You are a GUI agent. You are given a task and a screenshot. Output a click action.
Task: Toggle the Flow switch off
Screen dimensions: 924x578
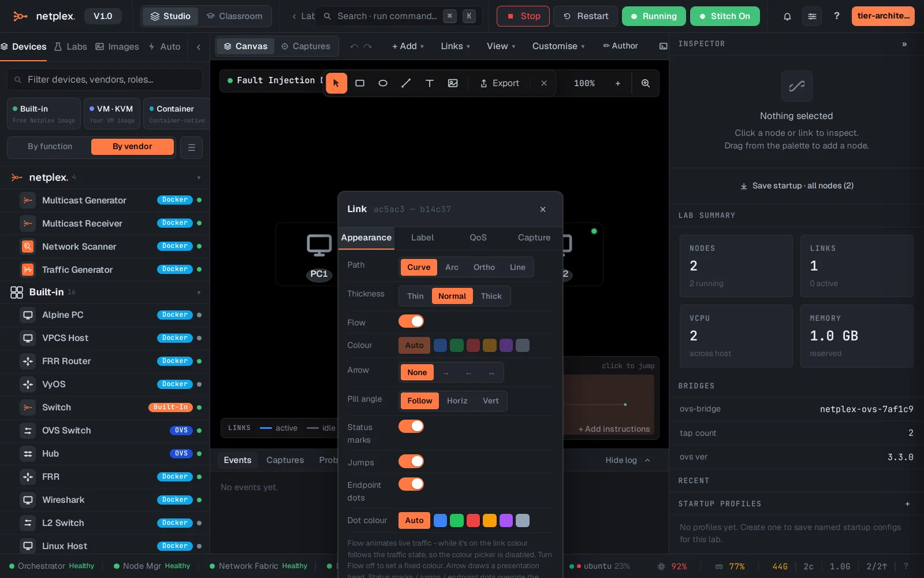point(411,321)
